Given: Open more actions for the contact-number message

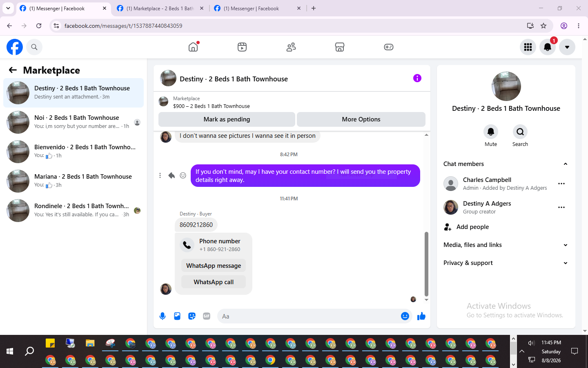Looking at the screenshot, I should [x=160, y=175].
